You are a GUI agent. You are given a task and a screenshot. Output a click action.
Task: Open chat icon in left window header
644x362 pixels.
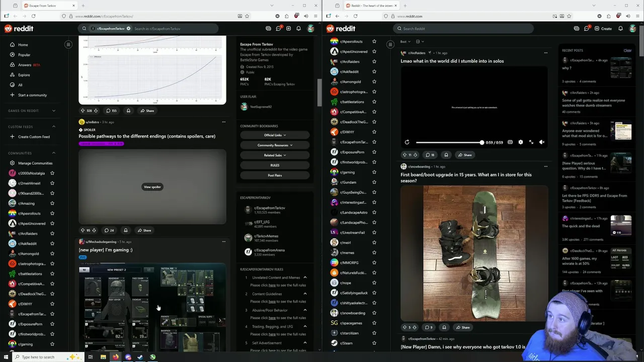pos(278,29)
